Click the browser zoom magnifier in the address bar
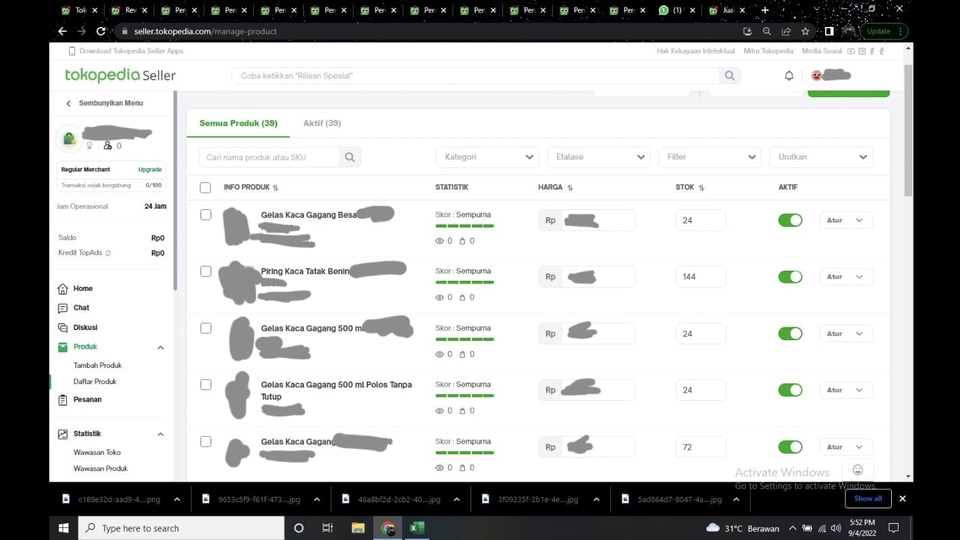960x540 pixels. (767, 31)
